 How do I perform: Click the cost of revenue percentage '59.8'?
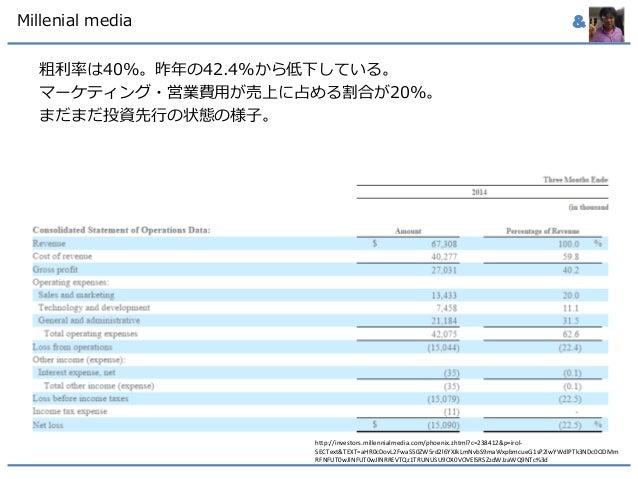coord(570,257)
